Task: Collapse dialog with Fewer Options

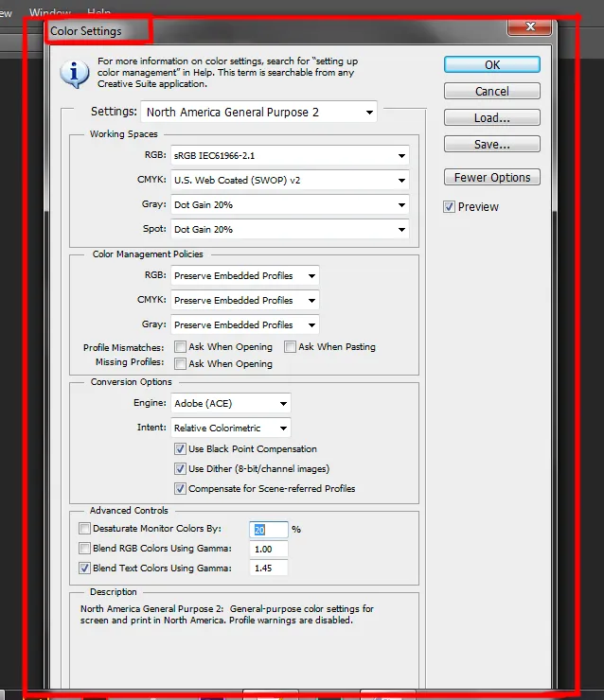Action: [x=491, y=178]
